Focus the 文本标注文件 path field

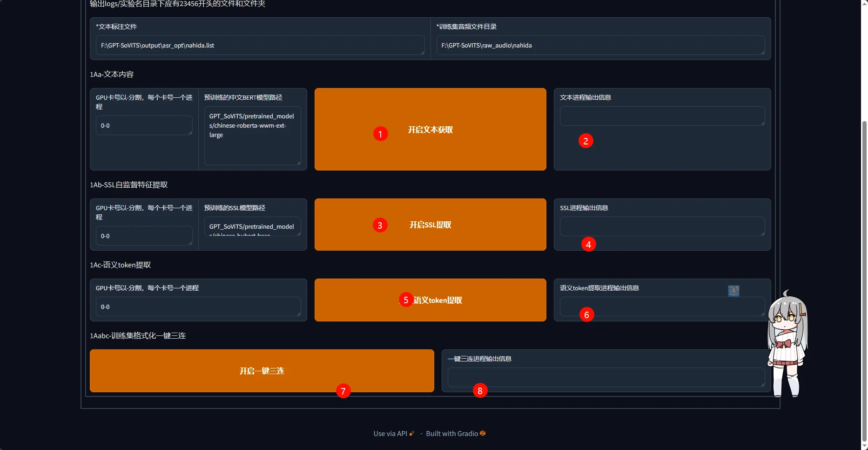tap(260, 45)
